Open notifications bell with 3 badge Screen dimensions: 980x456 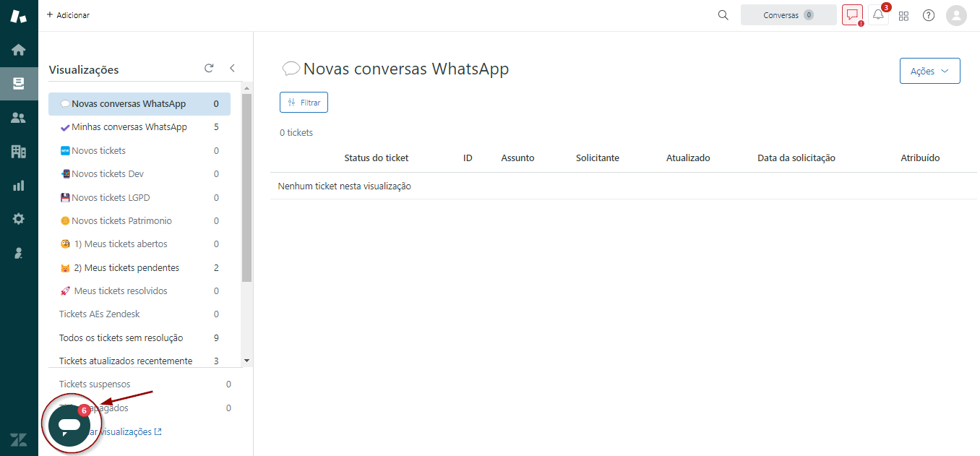tap(878, 15)
